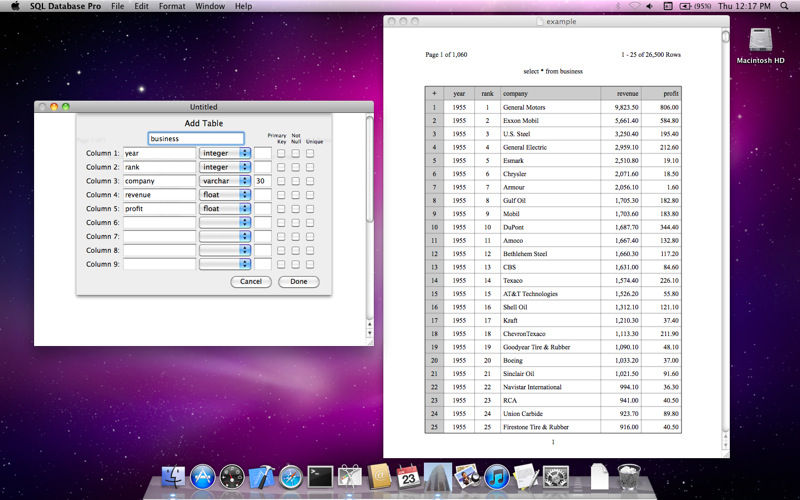
Task: Launch Xcode hammer icon in dock
Action: 261,477
